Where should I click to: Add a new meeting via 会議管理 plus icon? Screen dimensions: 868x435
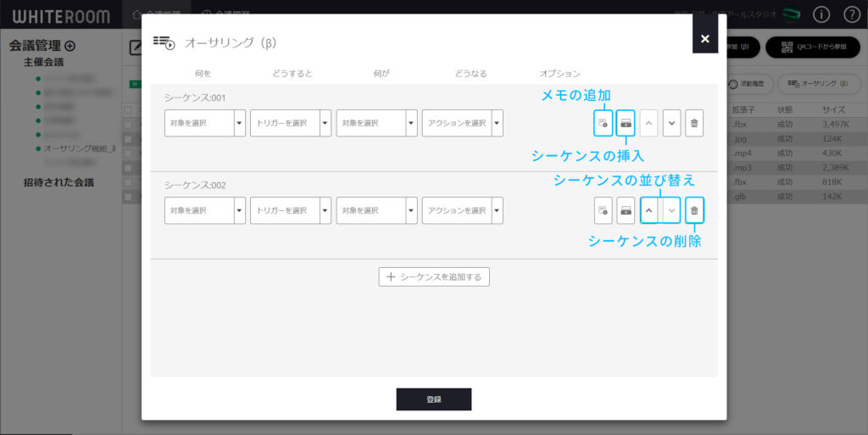(x=70, y=46)
